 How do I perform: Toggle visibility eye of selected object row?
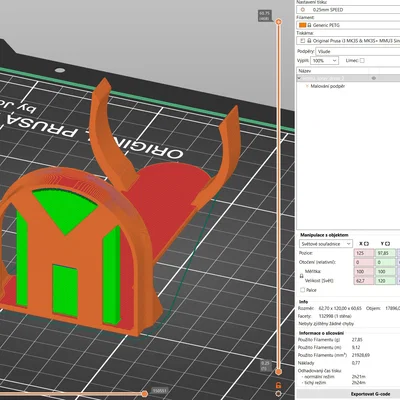click(x=374, y=78)
